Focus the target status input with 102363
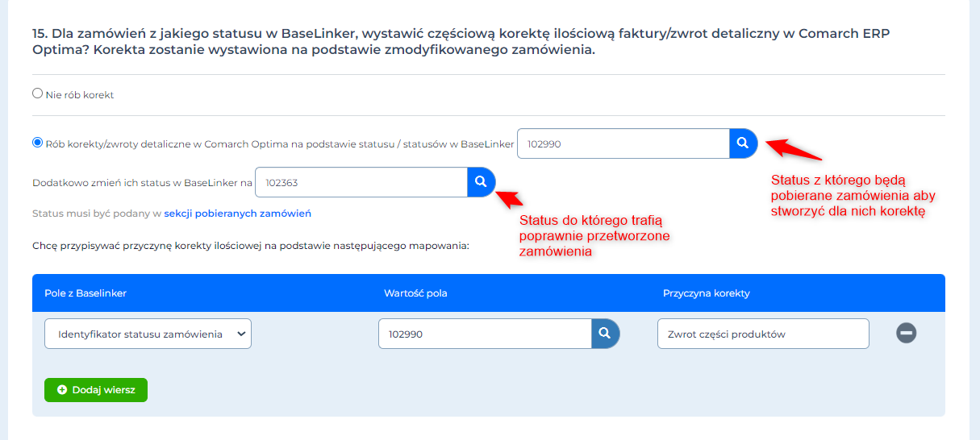Image resolution: width=980 pixels, height=440 pixels. (x=361, y=182)
